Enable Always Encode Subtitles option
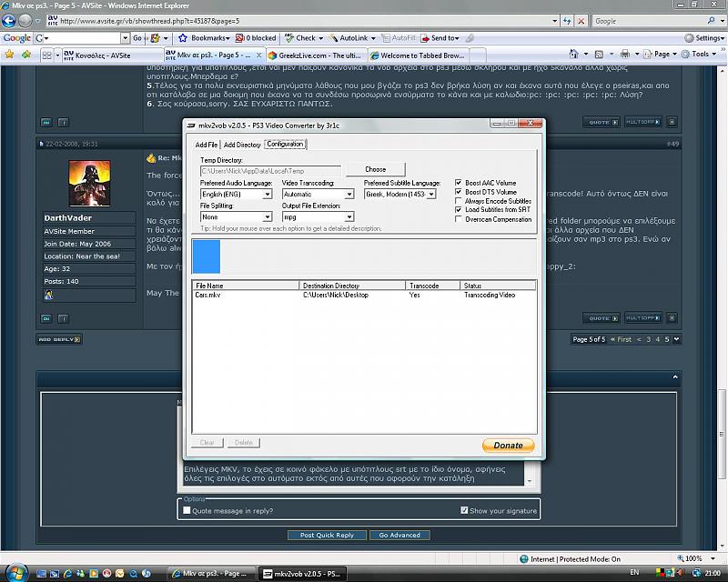728x582 pixels. tap(459, 201)
